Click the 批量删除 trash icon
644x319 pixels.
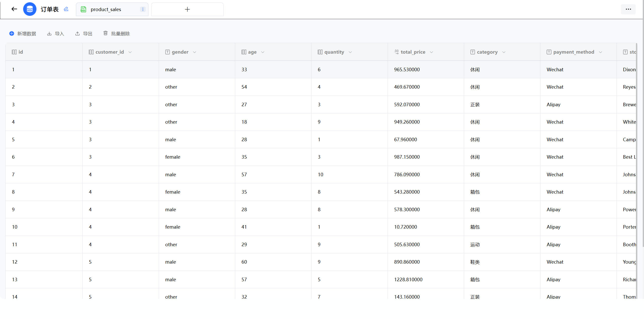point(105,33)
